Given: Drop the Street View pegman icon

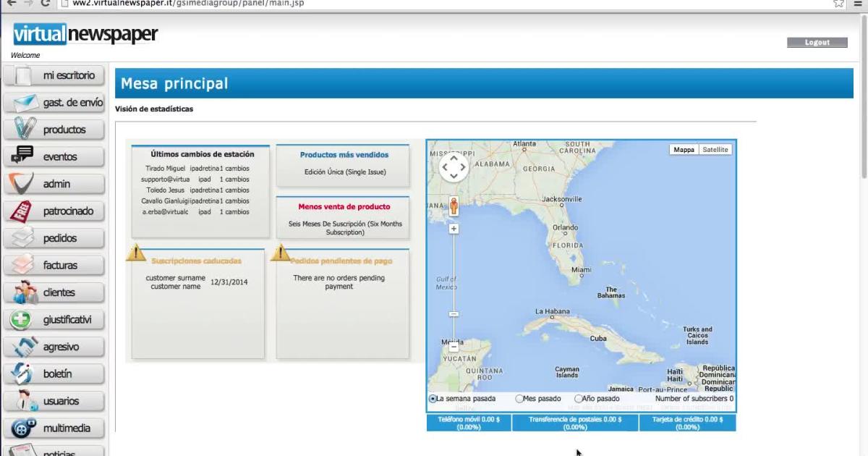Looking at the screenshot, I should tap(454, 206).
